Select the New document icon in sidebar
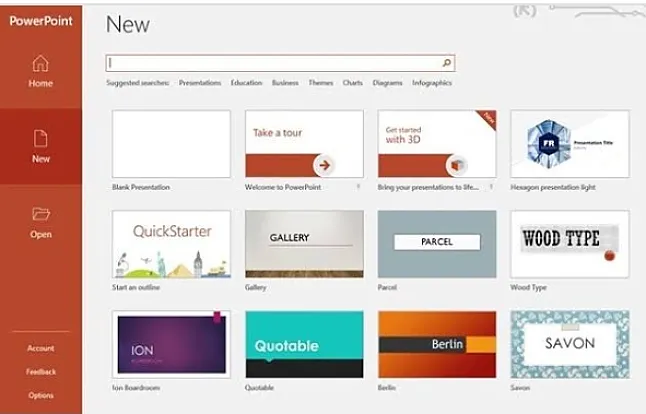Viewport: 646px width, 414px height. click(x=40, y=139)
